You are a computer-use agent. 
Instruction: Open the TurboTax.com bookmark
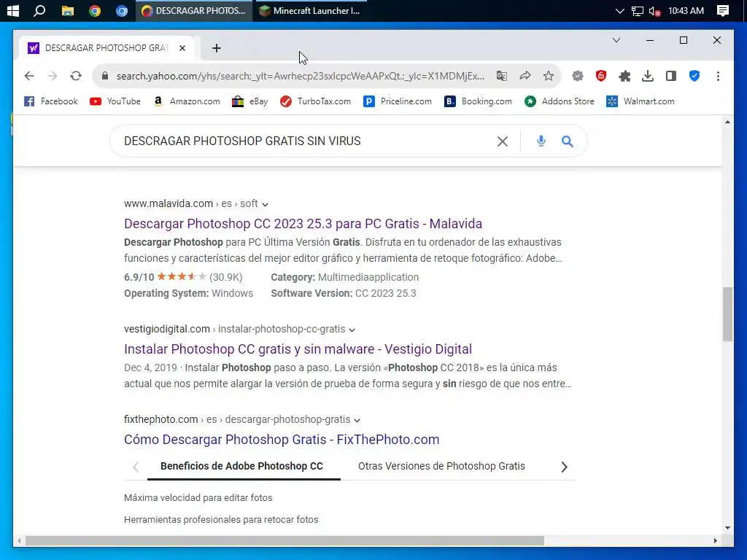coord(315,101)
